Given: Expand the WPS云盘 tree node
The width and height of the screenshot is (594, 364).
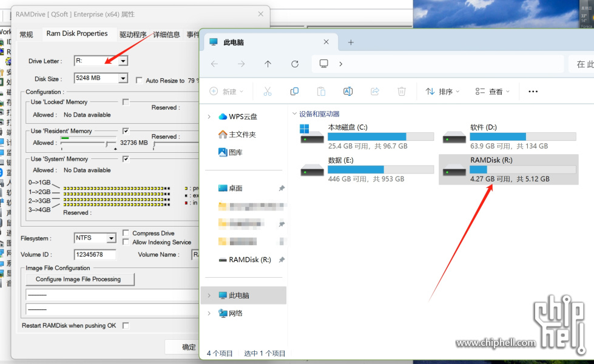Looking at the screenshot, I should tap(209, 116).
